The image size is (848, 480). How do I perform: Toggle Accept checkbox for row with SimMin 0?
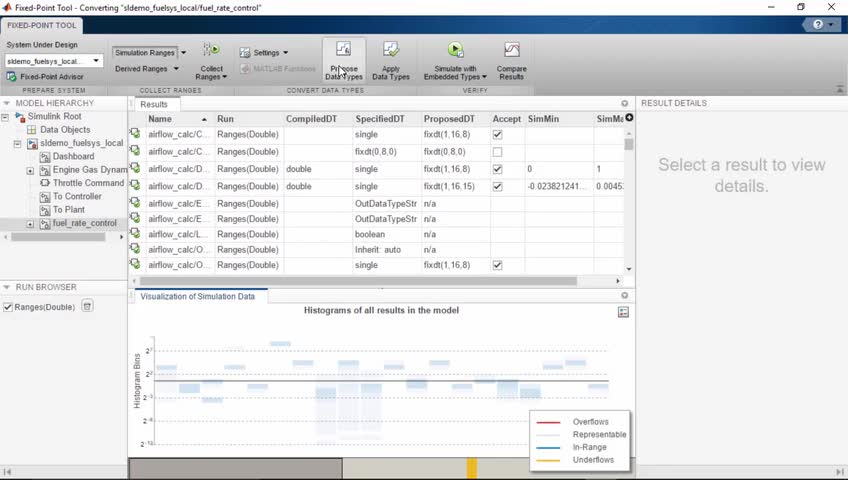[x=497, y=169]
